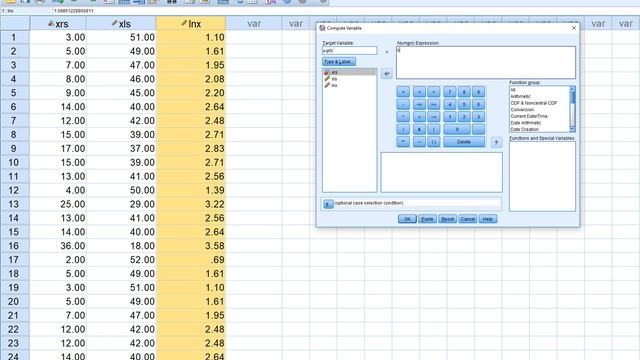Click OK in Compute Variable dialog
640x360 pixels.
(x=407, y=219)
